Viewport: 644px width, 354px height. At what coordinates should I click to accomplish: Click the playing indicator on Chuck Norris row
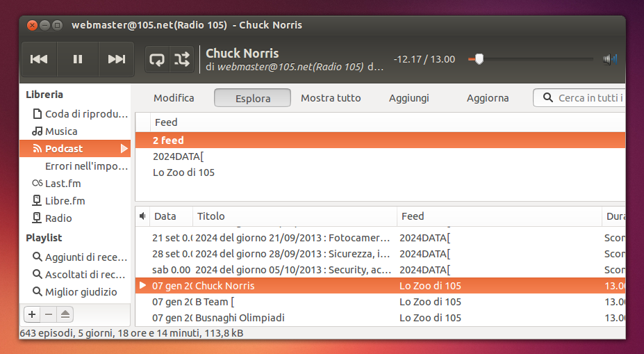[x=142, y=285]
